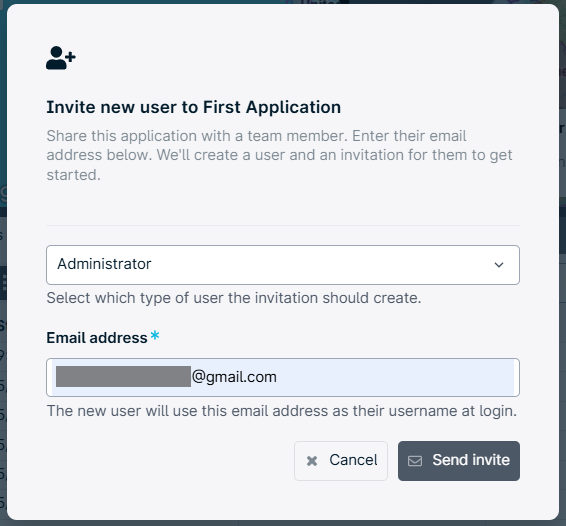The height and width of the screenshot is (526, 566).
Task: Focus the Email address input field
Action: [283, 377]
